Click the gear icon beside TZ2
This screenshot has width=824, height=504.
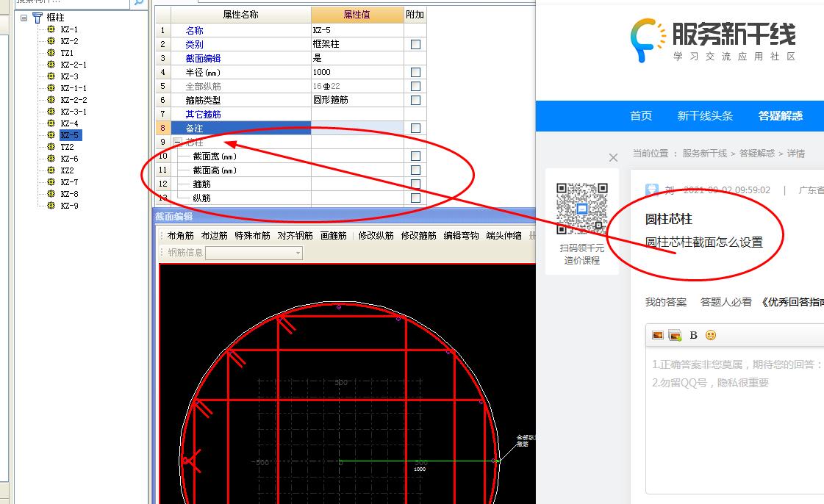[51, 146]
